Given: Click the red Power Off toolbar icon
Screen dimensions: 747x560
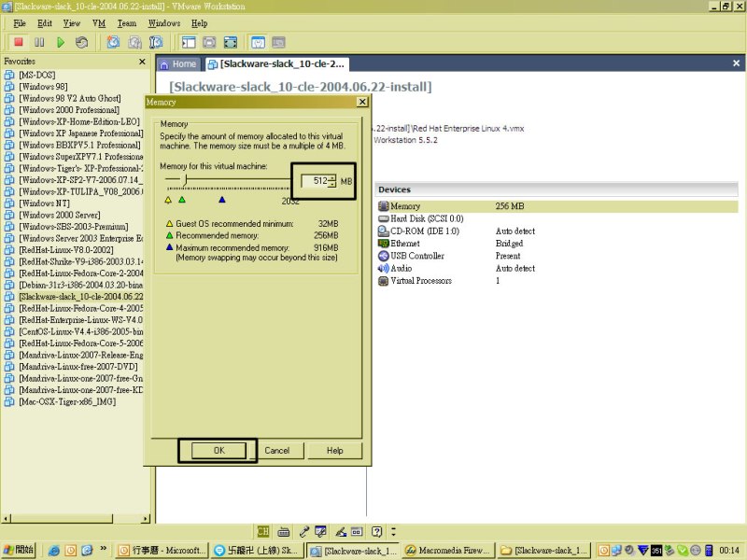Looking at the screenshot, I should [18, 42].
